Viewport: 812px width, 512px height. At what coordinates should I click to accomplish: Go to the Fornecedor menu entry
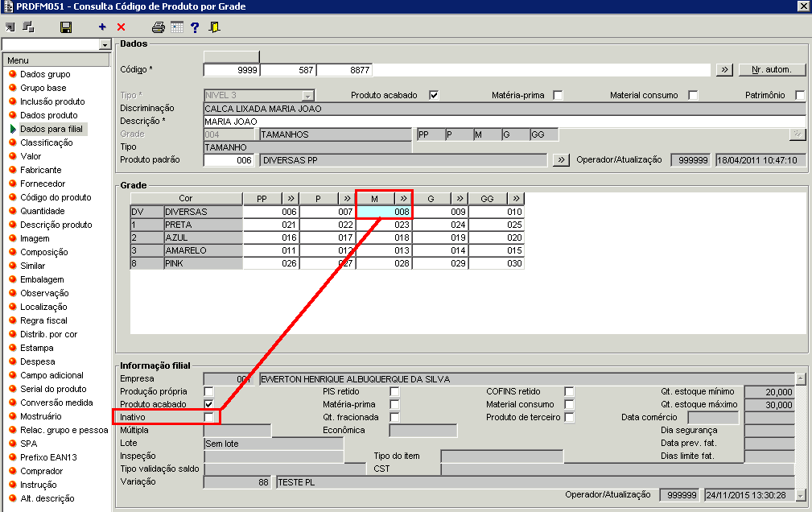[x=43, y=184]
